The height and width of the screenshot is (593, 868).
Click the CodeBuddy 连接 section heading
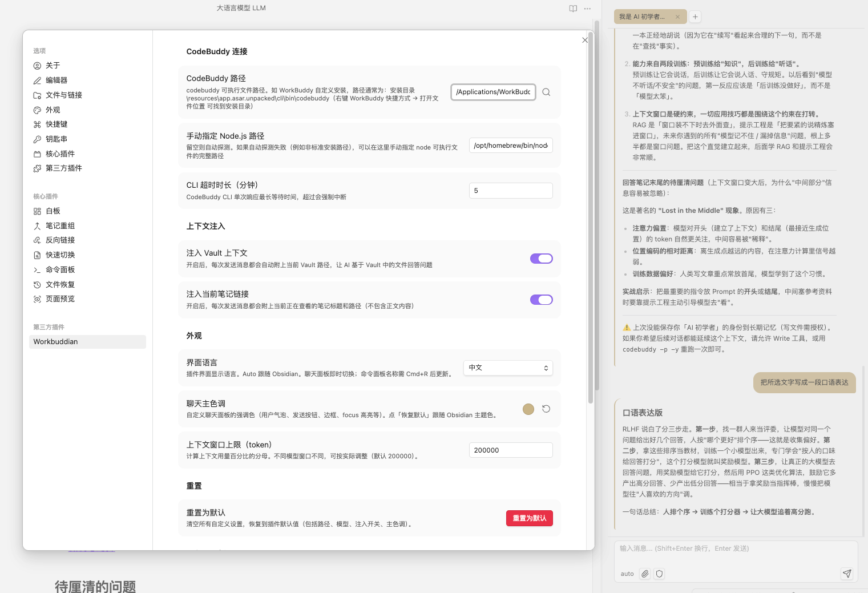pos(217,51)
